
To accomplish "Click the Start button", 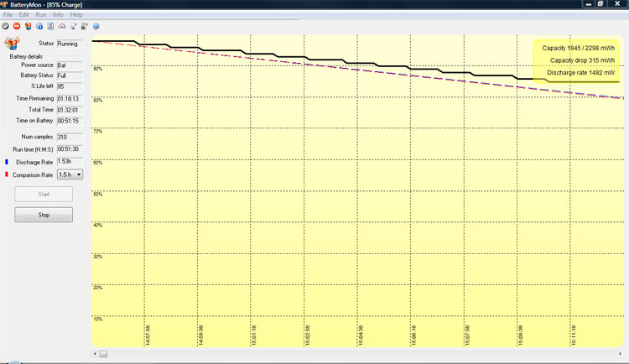I will pos(44,194).
